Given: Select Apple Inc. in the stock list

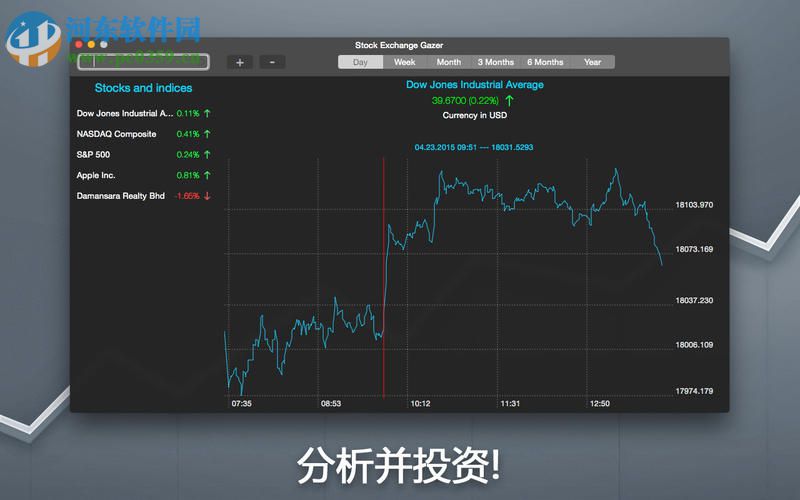Looking at the screenshot, I should (143, 175).
